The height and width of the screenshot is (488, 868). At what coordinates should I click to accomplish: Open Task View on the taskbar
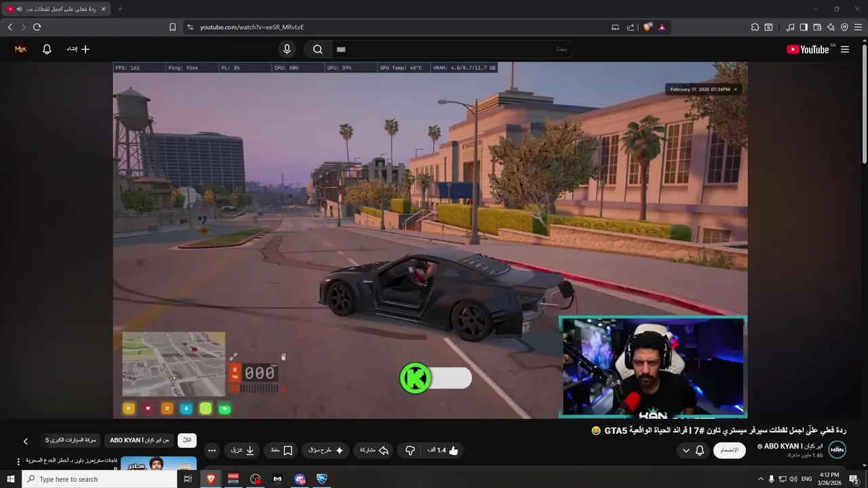[188, 479]
